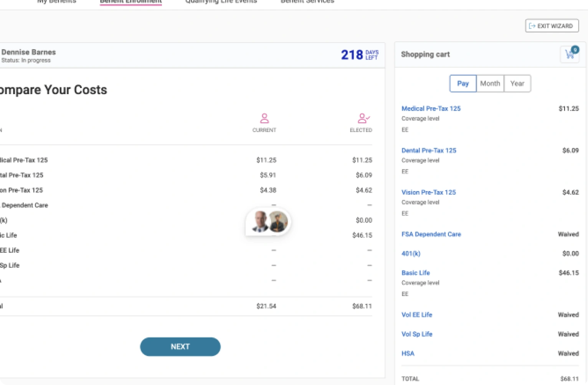The height and width of the screenshot is (385, 588).
Task: Click the elected total $68.11 in table
Action: 362,306
